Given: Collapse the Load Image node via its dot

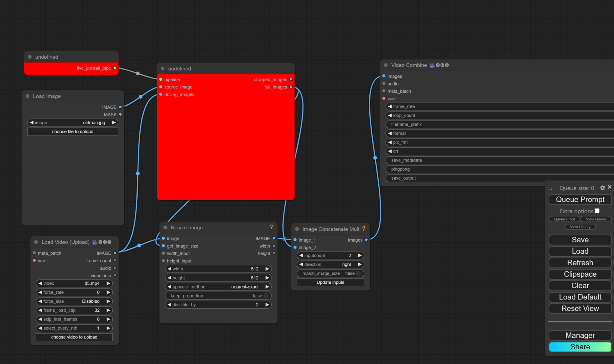Looking at the screenshot, I should pyautogui.click(x=28, y=96).
